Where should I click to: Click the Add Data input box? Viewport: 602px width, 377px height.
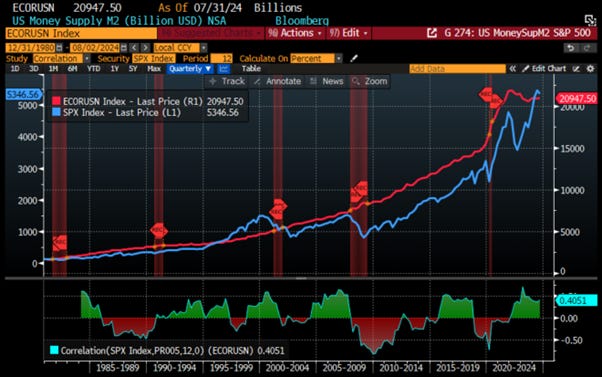click(x=457, y=69)
